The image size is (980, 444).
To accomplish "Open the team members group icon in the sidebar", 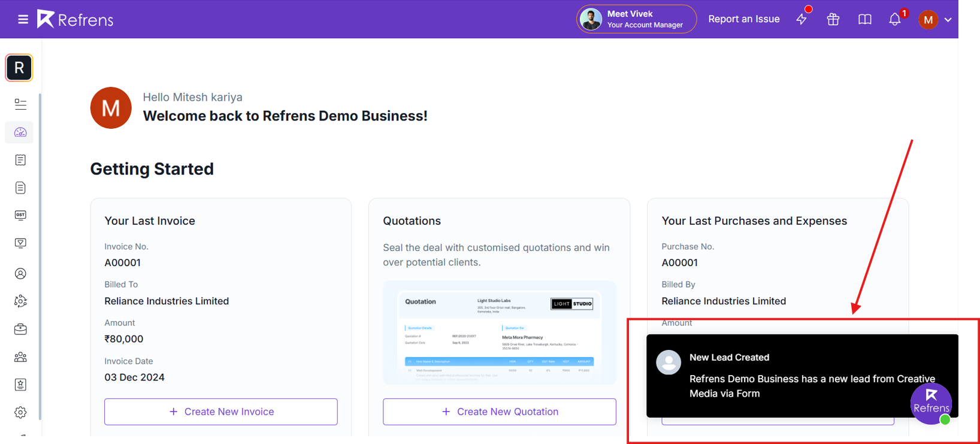I will click(20, 357).
